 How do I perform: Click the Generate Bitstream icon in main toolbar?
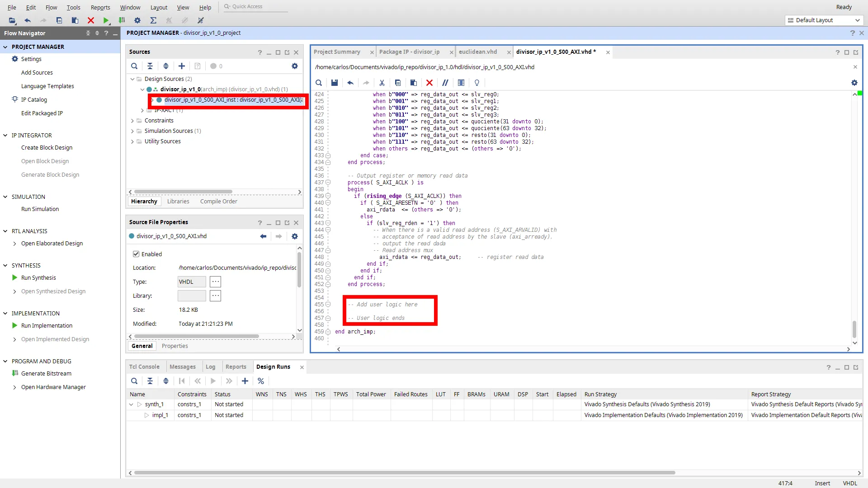pyautogui.click(x=122, y=20)
